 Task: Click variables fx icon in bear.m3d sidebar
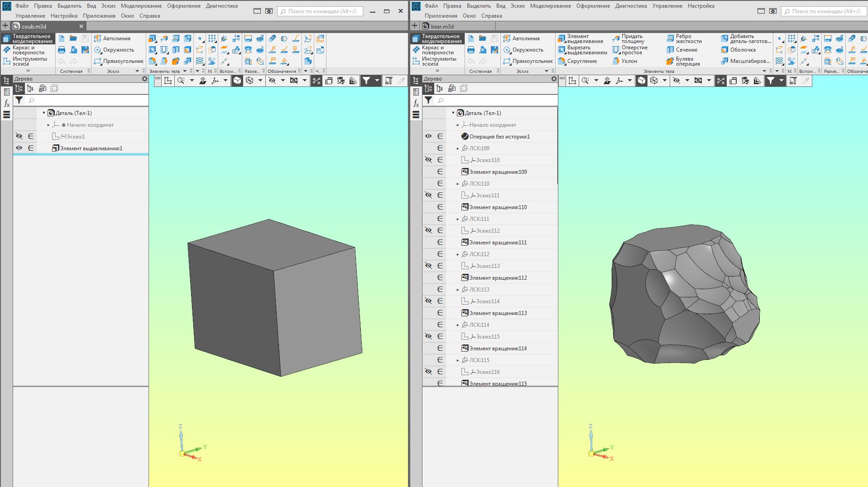(416, 103)
